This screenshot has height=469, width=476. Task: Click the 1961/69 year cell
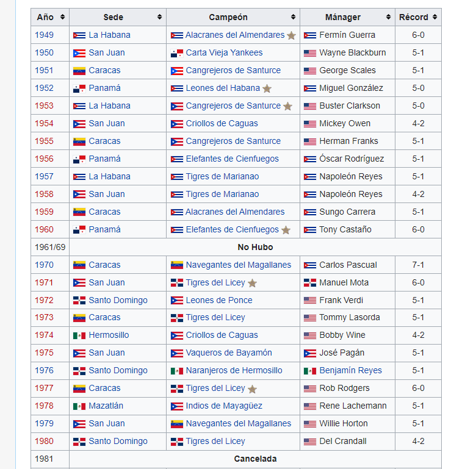pos(50,247)
